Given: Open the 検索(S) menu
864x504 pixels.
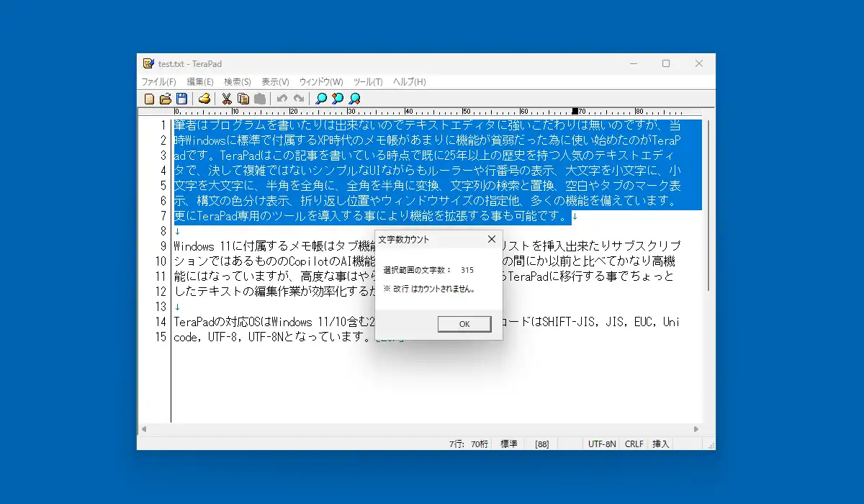Looking at the screenshot, I should [238, 81].
